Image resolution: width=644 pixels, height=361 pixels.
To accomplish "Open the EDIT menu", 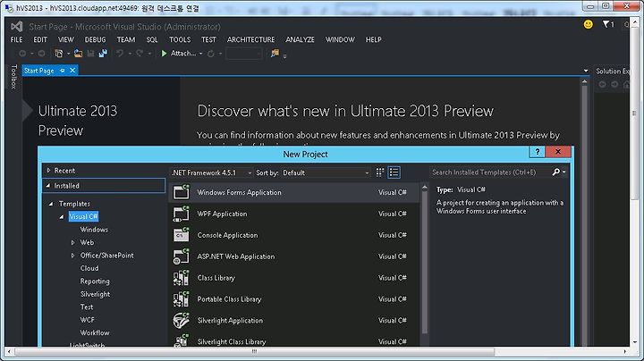I will 40,40.
